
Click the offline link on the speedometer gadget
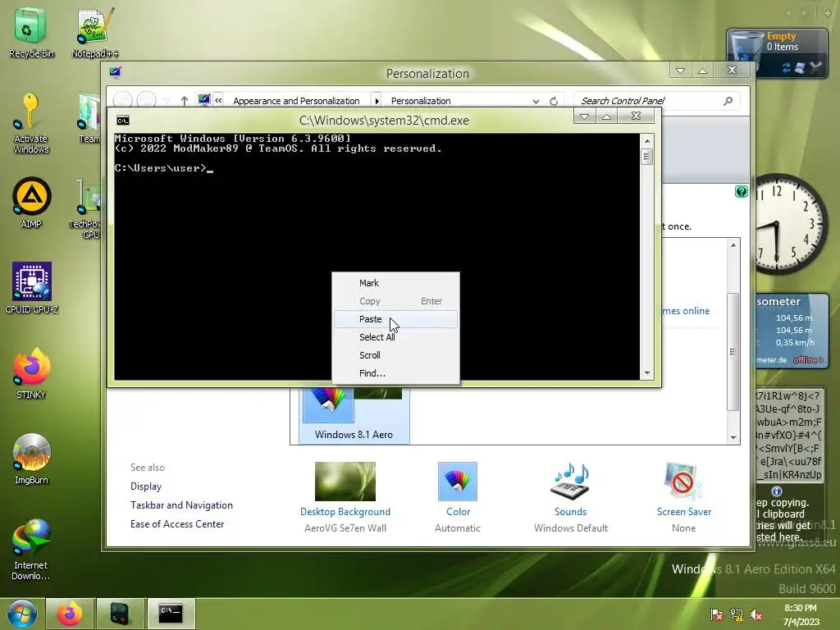tap(808, 360)
